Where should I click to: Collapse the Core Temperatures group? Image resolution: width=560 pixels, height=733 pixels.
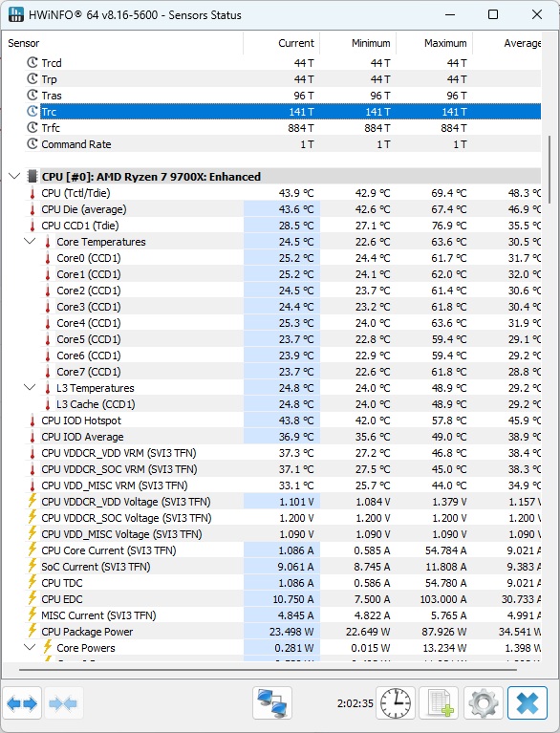click(x=30, y=241)
